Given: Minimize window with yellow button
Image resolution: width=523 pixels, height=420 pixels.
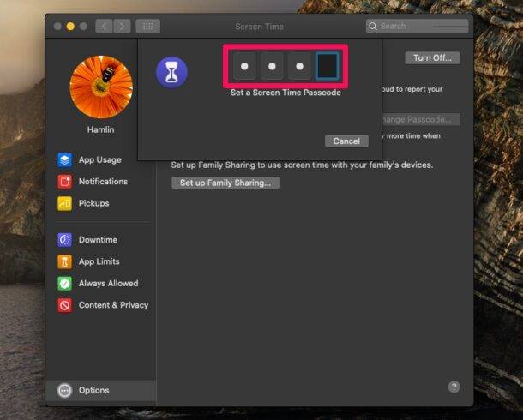Looking at the screenshot, I should [x=70, y=26].
